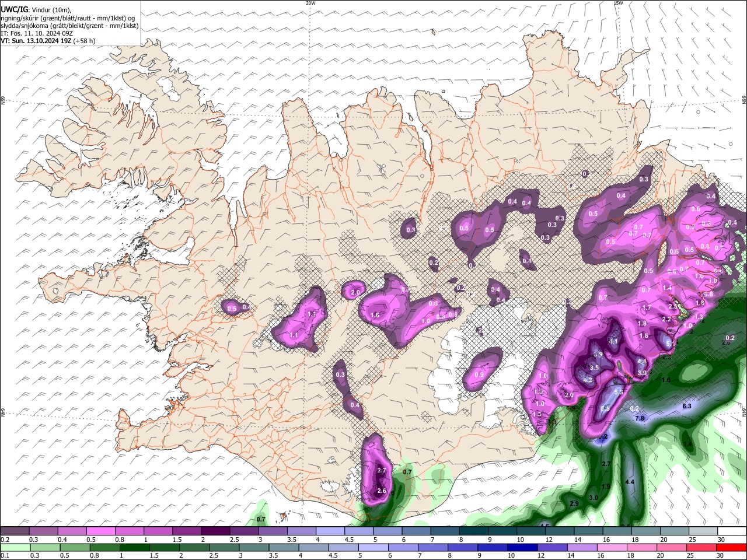The width and height of the screenshot is (747, 560).
Task: Click the 0.9 value on the central glacier patch
Action: [x=480, y=374]
